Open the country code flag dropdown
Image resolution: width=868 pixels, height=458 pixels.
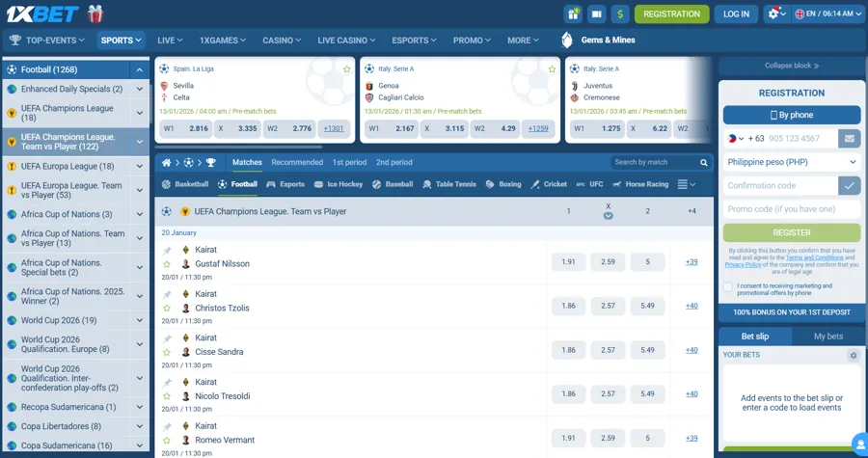click(x=736, y=139)
